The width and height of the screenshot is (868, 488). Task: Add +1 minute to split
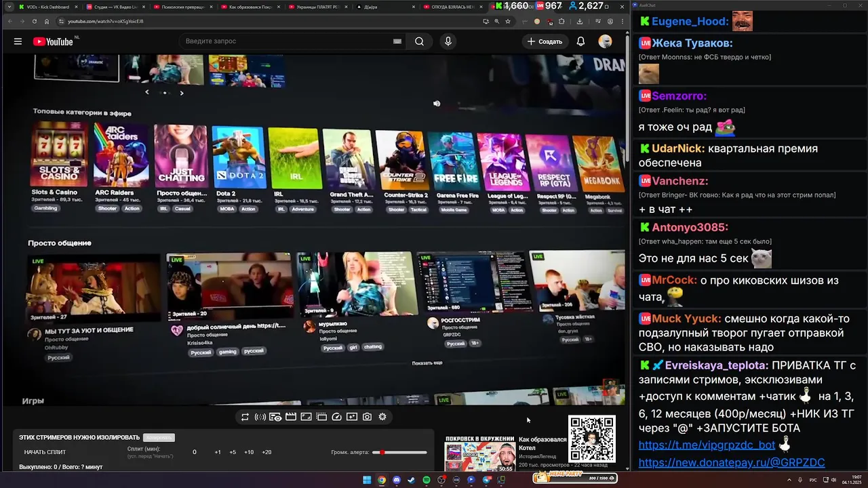tap(218, 452)
